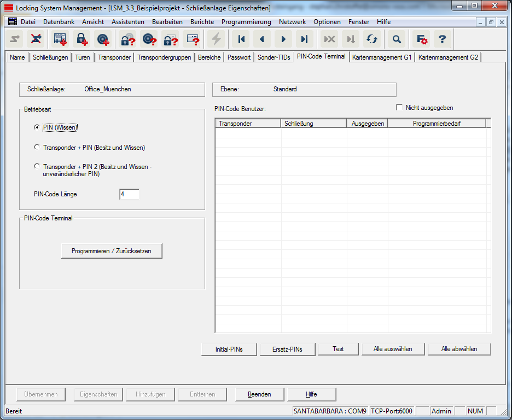Click the help question mark icon
The image size is (512, 420).
[443, 39]
